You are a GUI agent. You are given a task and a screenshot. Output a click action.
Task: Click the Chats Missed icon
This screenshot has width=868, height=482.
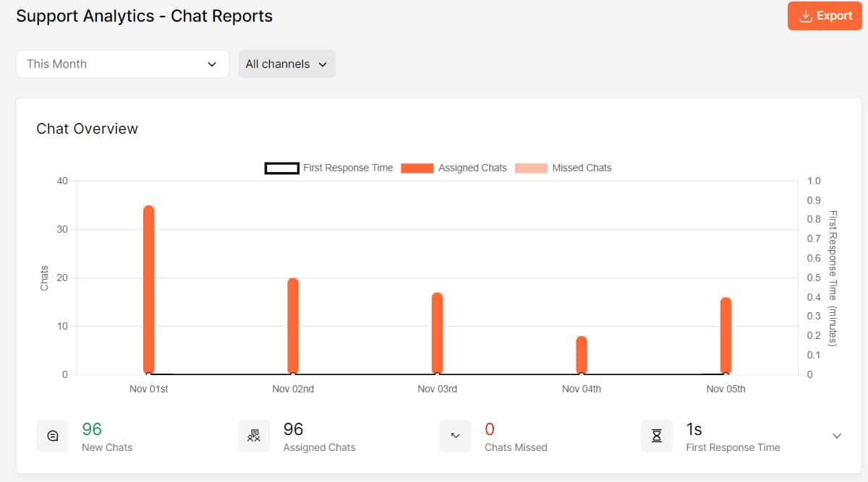point(455,436)
